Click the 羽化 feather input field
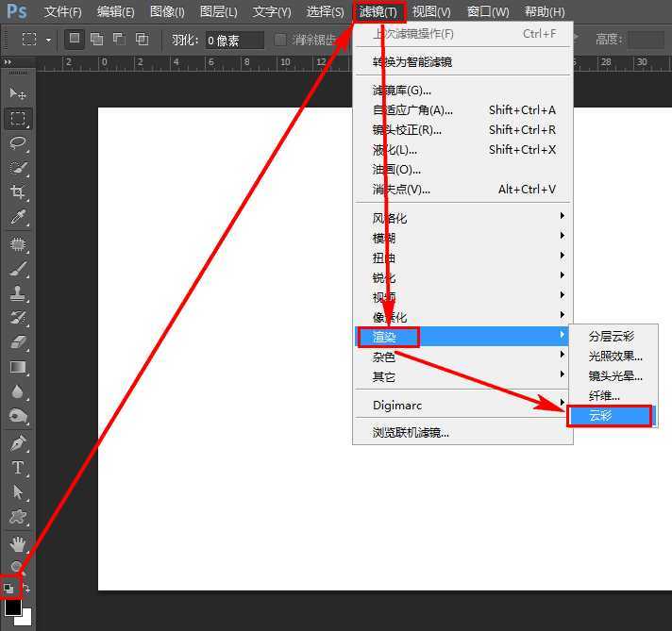Viewport: 672px width, 631px height. tap(234, 40)
